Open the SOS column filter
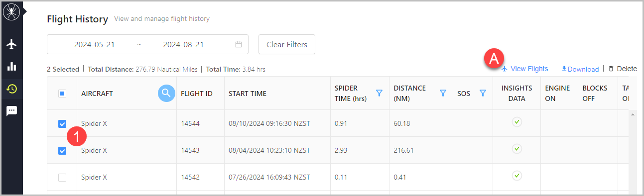Image resolution: width=644 pixels, height=196 pixels. [x=483, y=93]
